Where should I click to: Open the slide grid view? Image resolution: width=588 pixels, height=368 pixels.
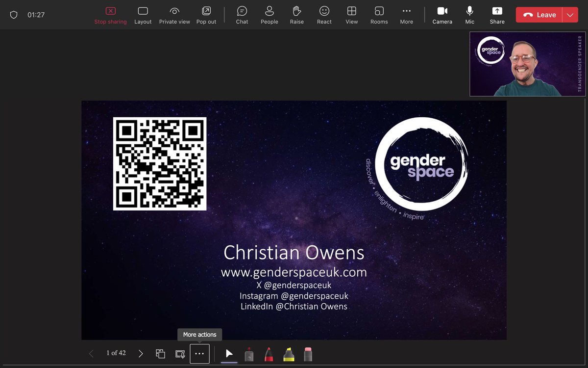click(160, 353)
